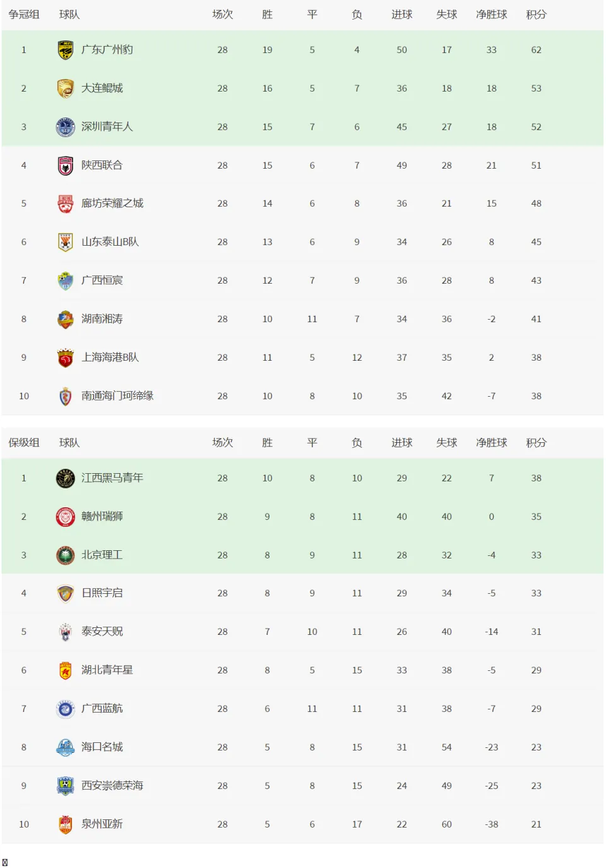The width and height of the screenshot is (606, 868).
Task: Open the 江西黑马青年 round badge
Action: (x=65, y=478)
